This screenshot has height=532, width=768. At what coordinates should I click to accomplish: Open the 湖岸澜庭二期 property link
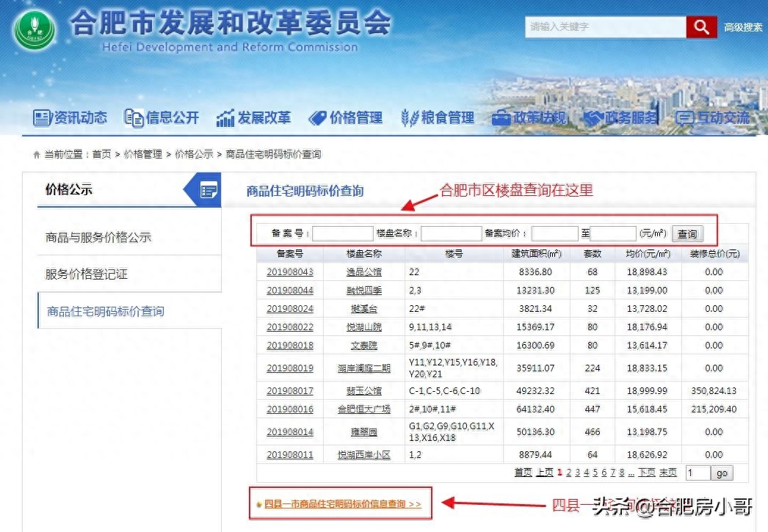[364, 368]
